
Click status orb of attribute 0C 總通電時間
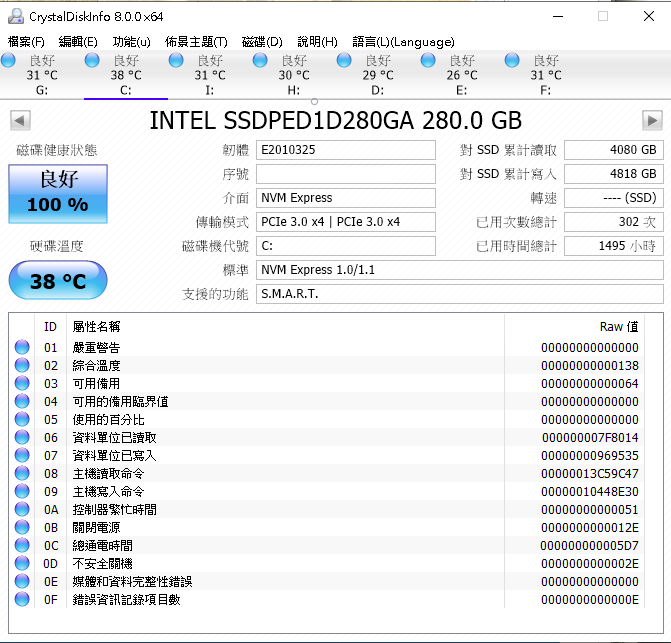click(22, 545)
